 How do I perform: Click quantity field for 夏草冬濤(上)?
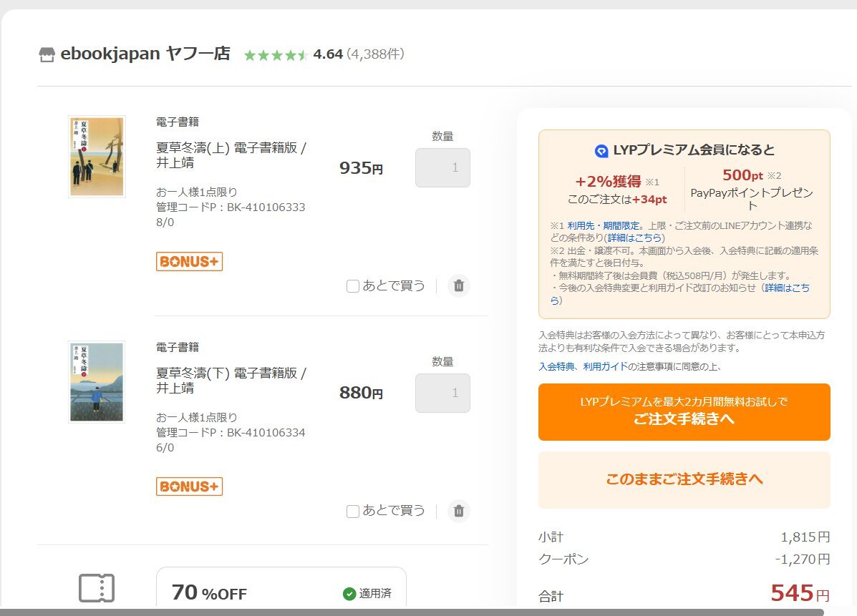coord(442,167)
